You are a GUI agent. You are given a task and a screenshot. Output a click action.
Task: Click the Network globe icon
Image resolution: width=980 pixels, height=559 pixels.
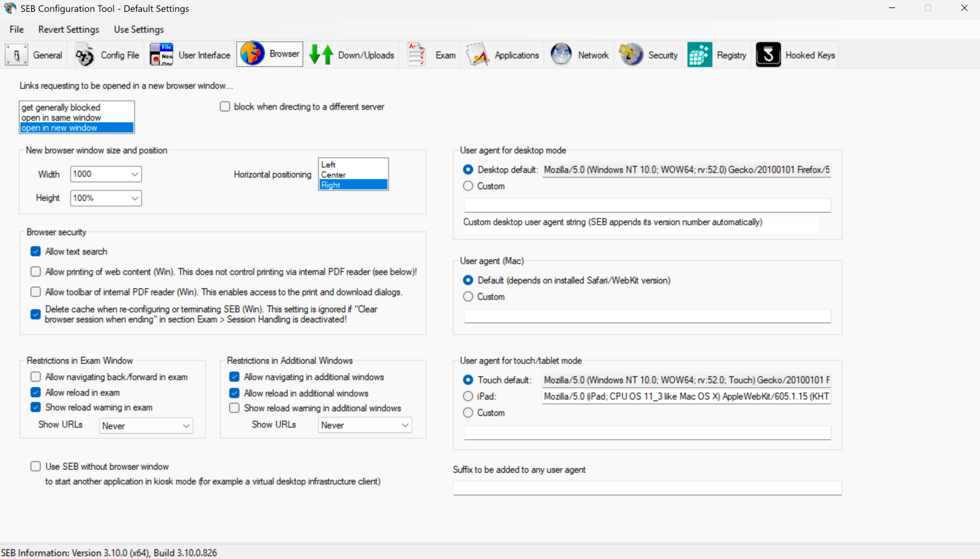[x=561, y=55]
